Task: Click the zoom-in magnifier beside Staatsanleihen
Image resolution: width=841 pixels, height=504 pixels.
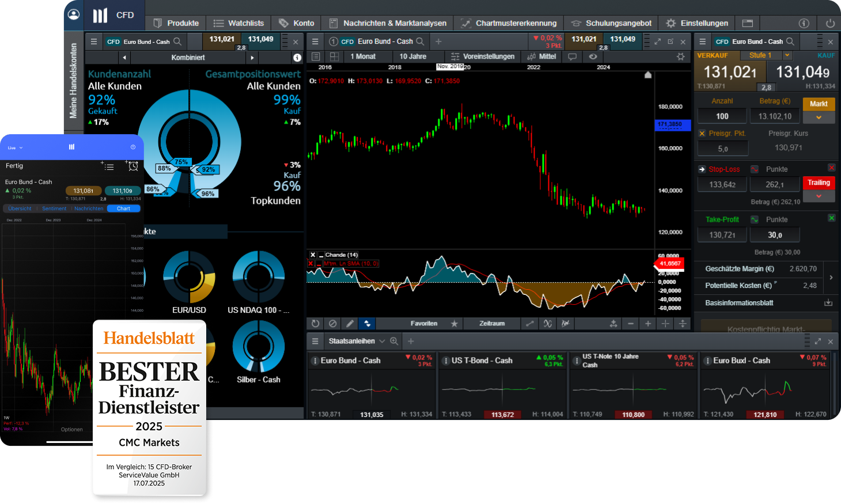Action: click(394, 341)
